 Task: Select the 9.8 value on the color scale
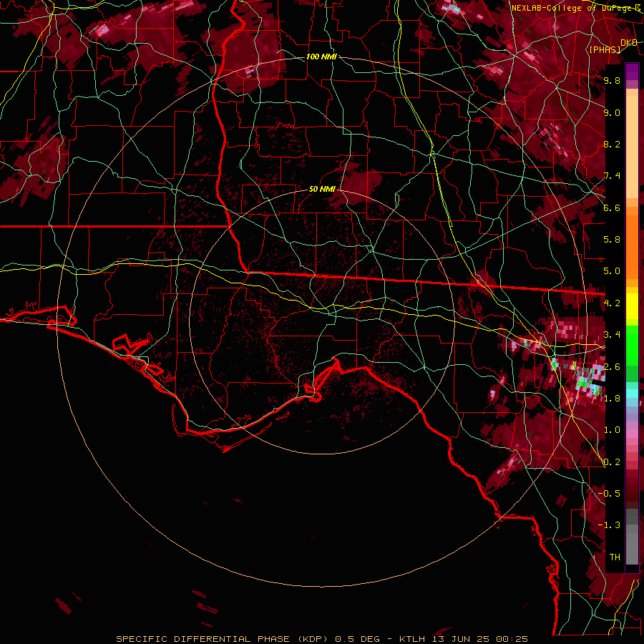point(612,80)
